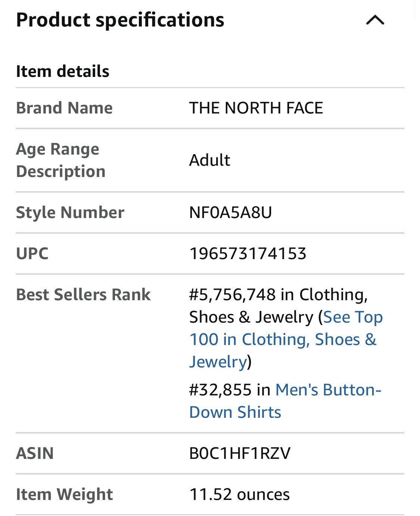
Task: Select UPC code 196573174153
Action: point(248,254)
